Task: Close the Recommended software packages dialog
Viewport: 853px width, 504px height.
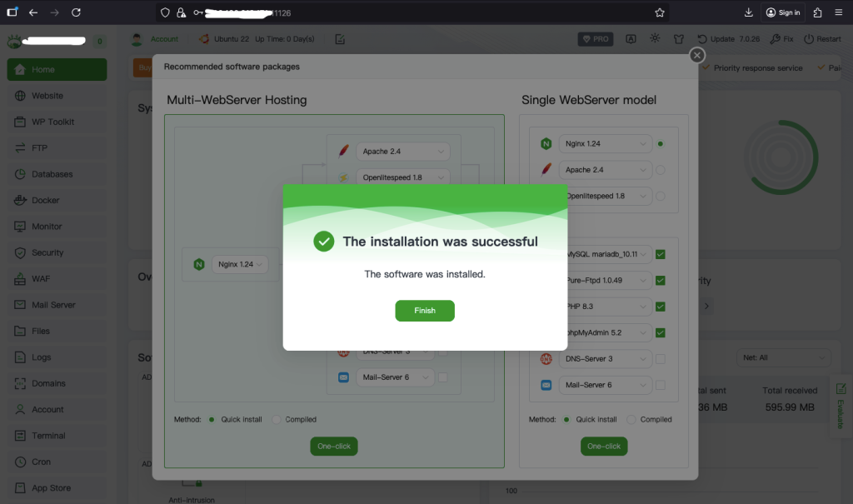Action: [697, 55]
